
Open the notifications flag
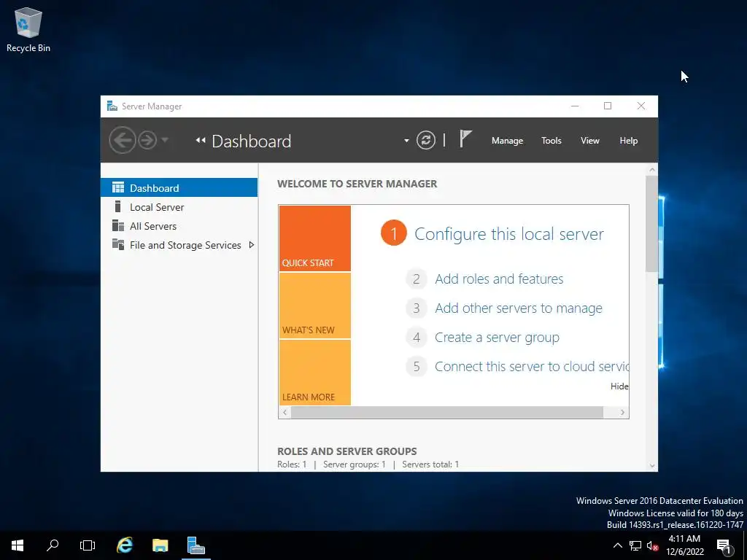point(465,139)
